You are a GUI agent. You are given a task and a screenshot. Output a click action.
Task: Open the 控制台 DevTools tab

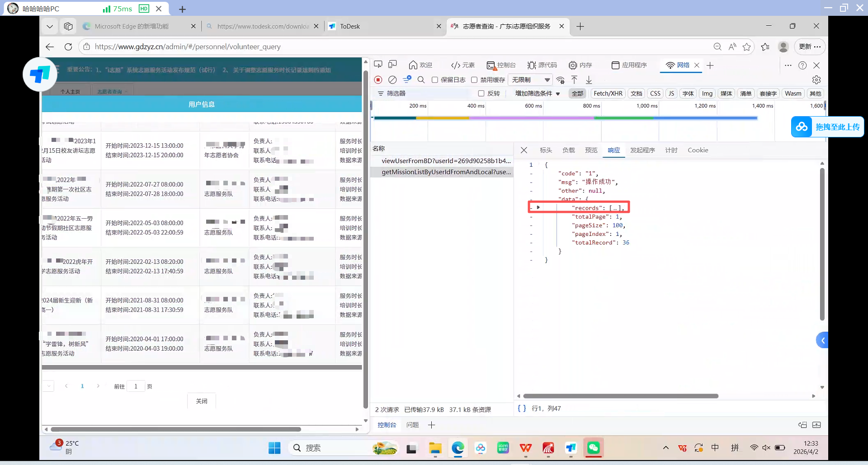pyautogui.click(x=501, y=65)
